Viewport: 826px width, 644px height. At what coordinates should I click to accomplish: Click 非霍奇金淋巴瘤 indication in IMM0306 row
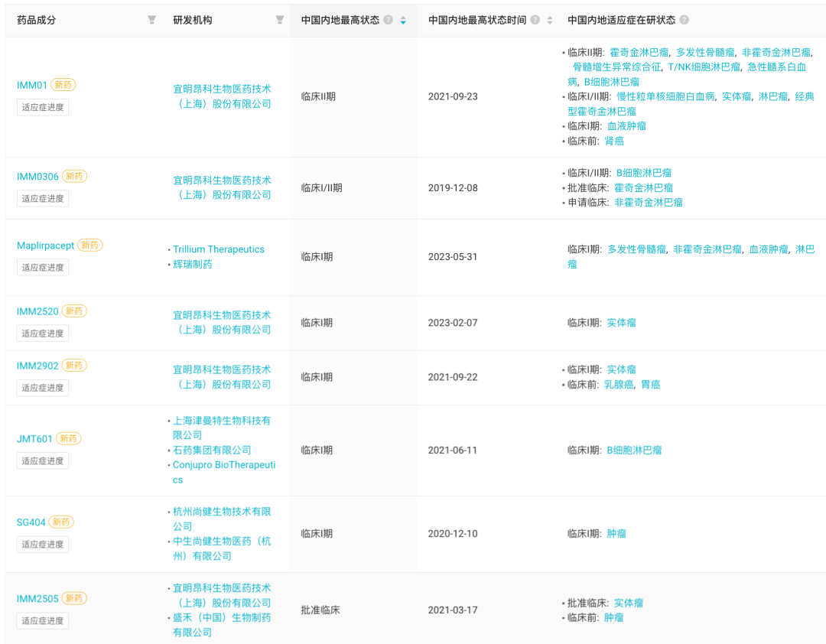point(649,203)
